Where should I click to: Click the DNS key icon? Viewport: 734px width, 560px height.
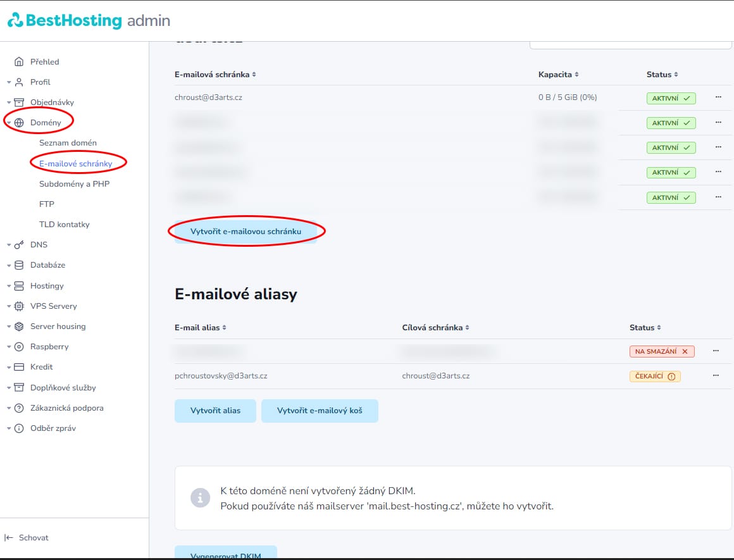(19, 245)
